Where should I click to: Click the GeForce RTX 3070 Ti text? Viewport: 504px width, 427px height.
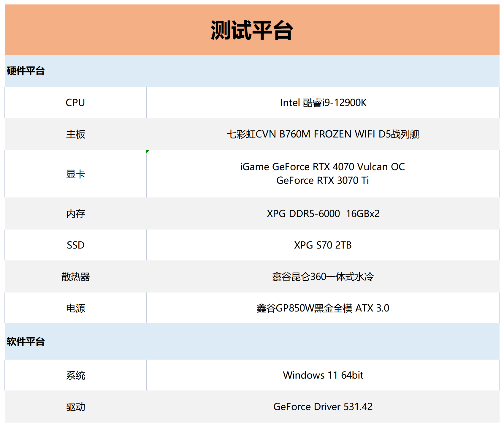point(322,181)
